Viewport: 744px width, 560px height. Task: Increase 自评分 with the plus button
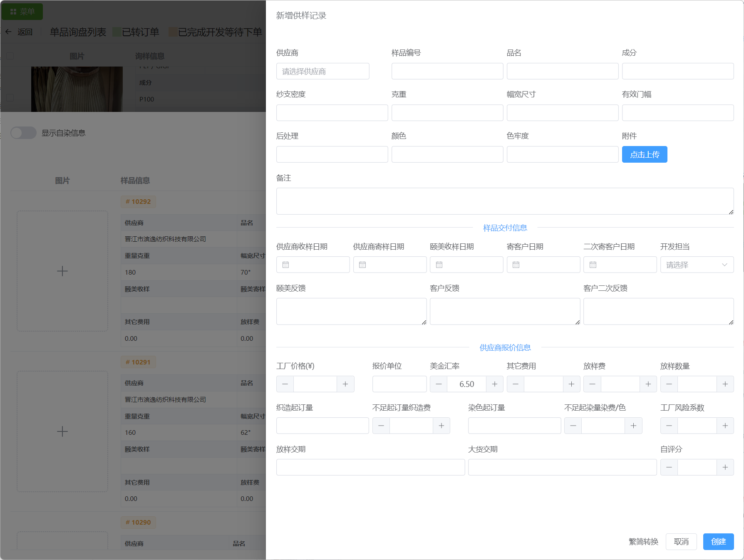[x=725, y=467]
